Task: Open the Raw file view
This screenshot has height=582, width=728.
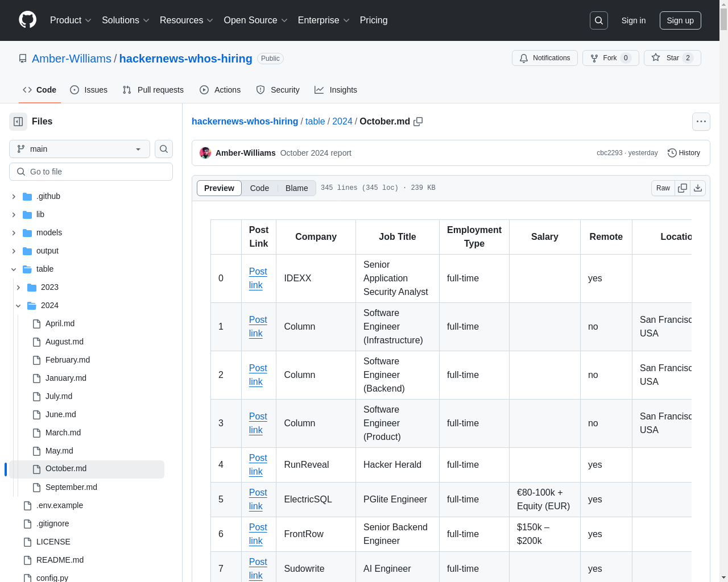Action: coord(663,188)
